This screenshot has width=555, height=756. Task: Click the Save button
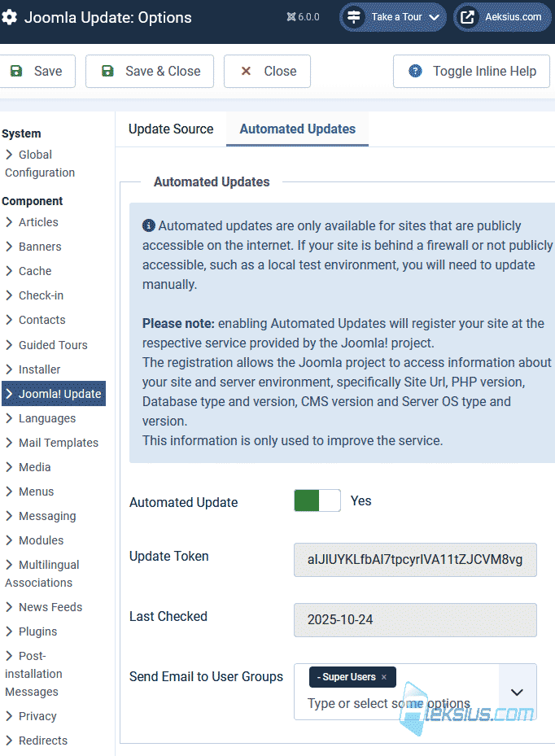pyautogui.click(x=37, y=72)
